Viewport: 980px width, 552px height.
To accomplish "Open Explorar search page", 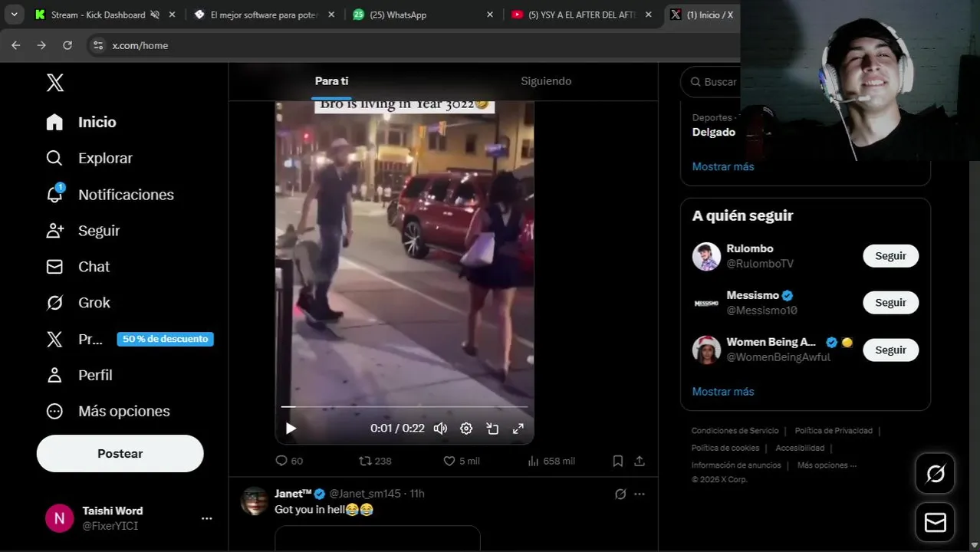I will click(88, 158).
